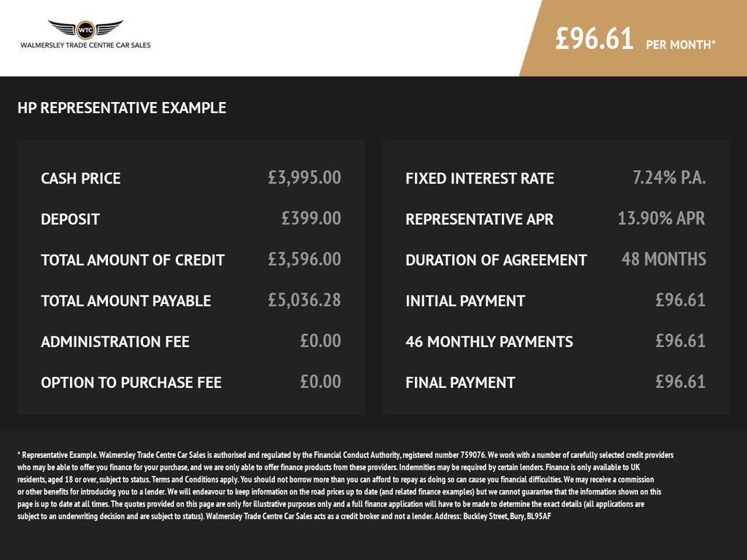Image resolution: width=747 pixels, height=560 pixels.
Task: Click the Walmersley Trade Centre Car Sales name
Action: (x=85, y=45)
